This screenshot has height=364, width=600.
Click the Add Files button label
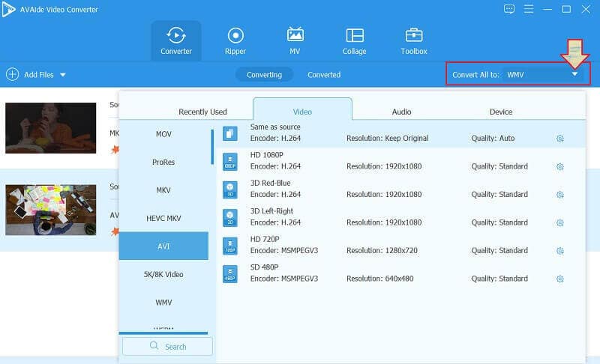click(x=39, y=75)
